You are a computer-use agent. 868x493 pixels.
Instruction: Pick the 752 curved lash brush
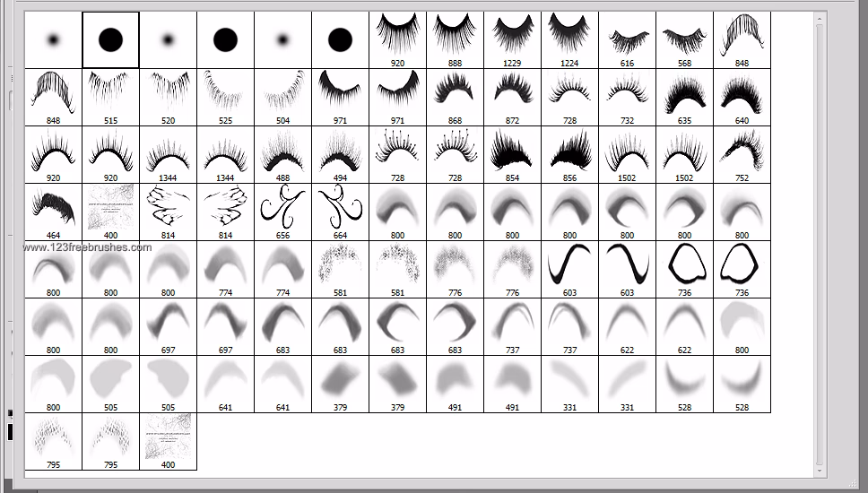742,154
